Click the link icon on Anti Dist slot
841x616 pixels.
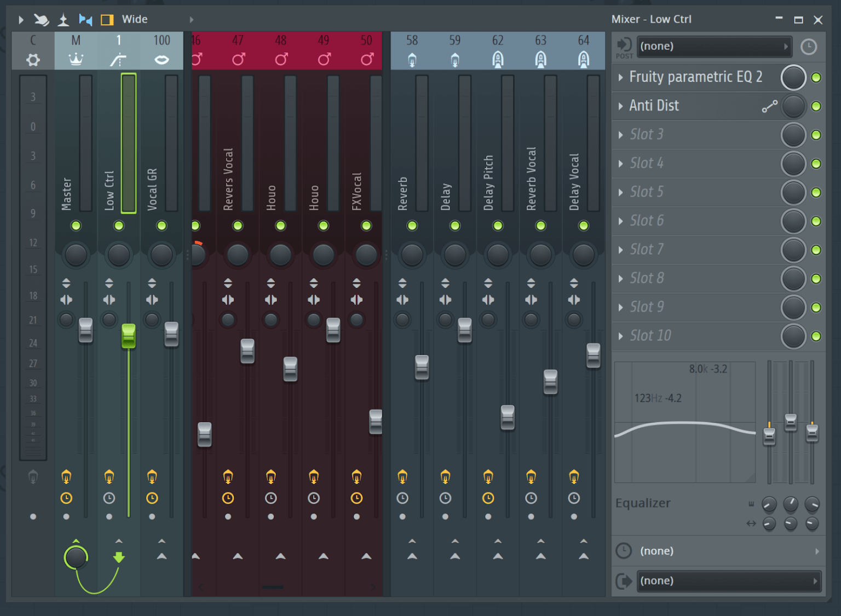tap(769, 106)
